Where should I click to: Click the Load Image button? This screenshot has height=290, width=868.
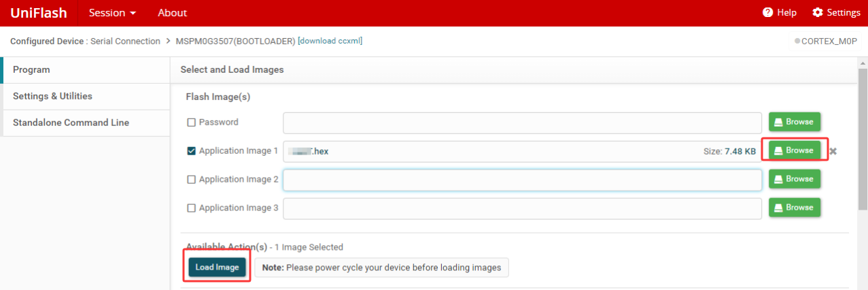218,268
